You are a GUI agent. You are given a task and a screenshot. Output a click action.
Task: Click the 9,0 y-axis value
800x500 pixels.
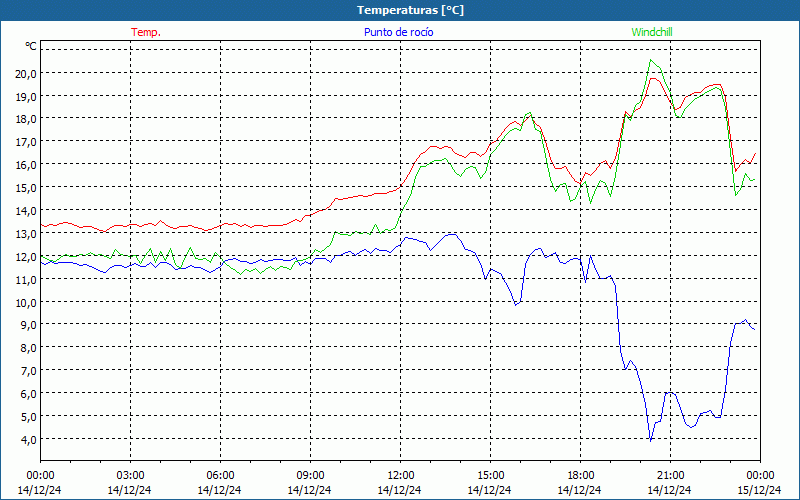28,325
